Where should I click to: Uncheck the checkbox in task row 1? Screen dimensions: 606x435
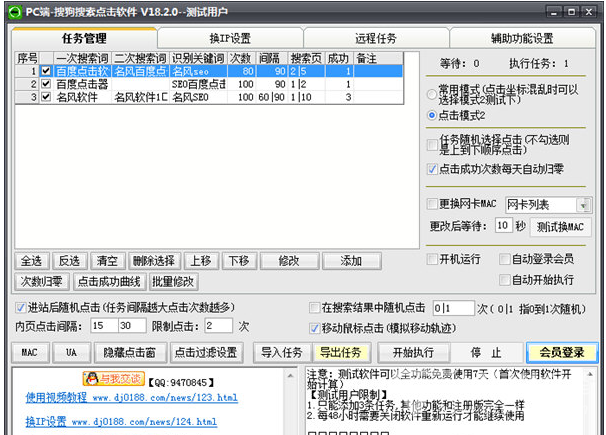pyautogui.click(x=46, y=71)
